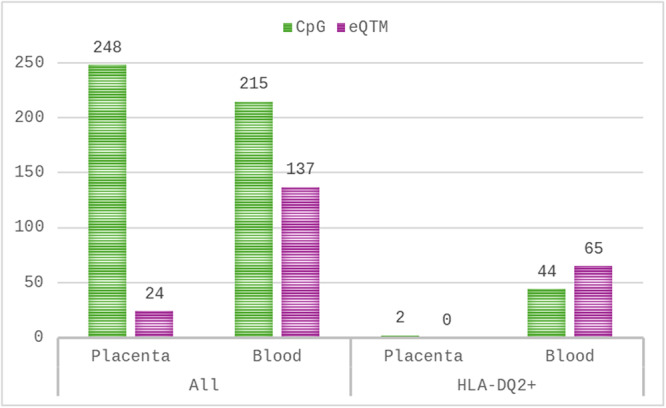666x408 pixels.
Task: Click the magenta bar labeled 137
Action: tap(301, 262)
